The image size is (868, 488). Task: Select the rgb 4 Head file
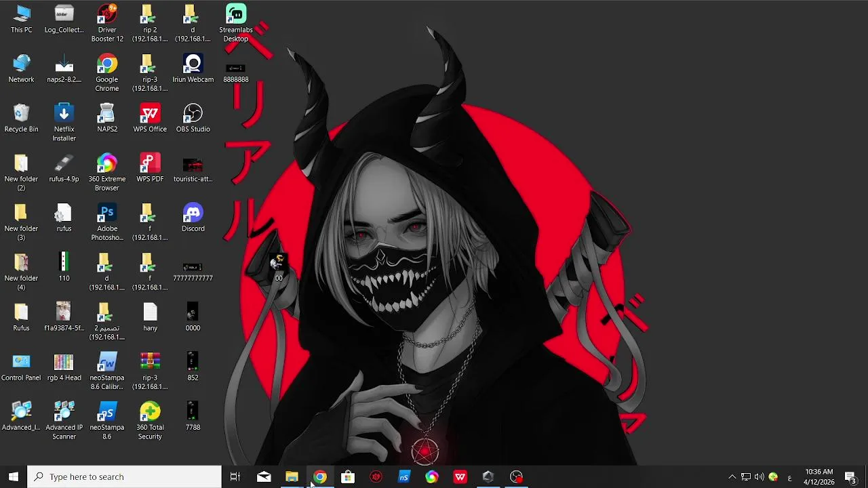point(64,367)
